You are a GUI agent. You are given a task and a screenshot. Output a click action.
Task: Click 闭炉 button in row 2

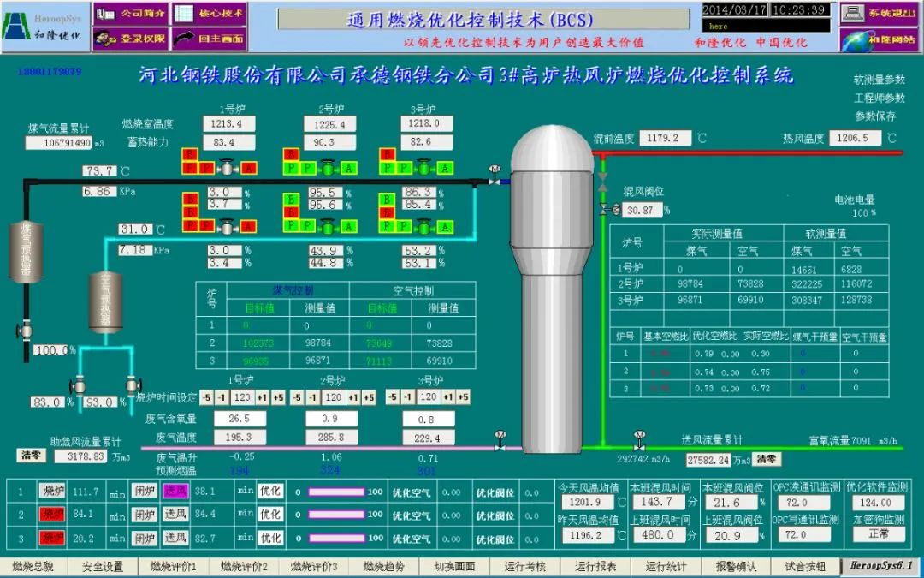[145, 515]
